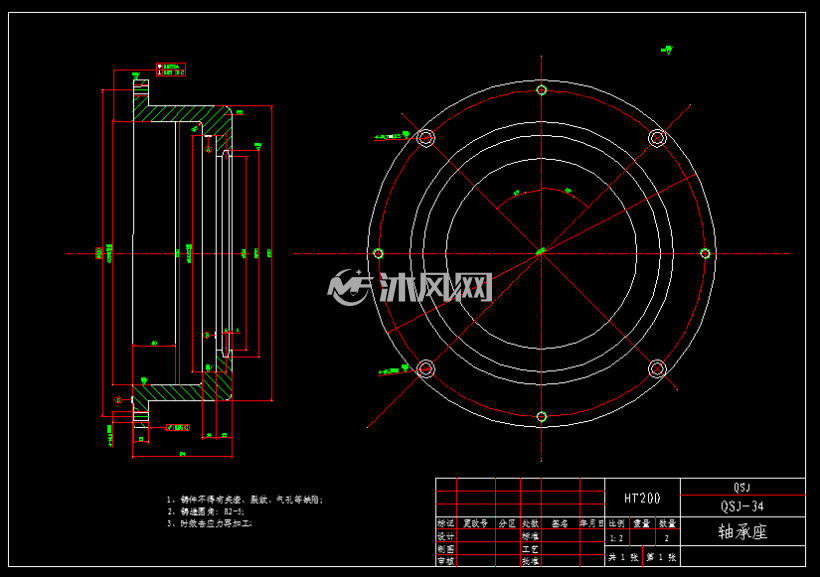Screen dimensions: 820x577
Task: Click the 数量 header cell
Action: 667,523
